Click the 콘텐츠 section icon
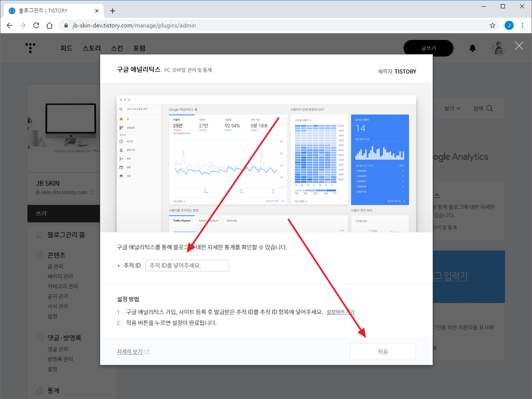 39,255
